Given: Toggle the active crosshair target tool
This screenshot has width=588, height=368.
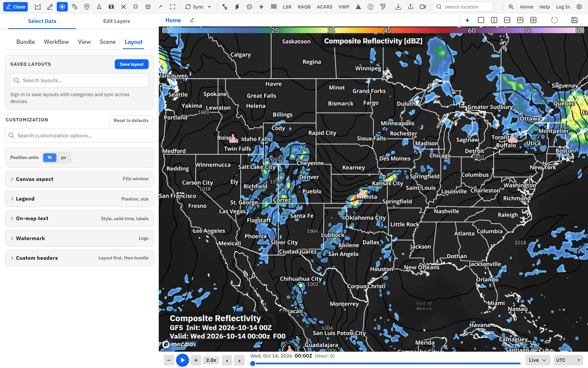Looking at the screenshot, I should (x=62, y=7).
